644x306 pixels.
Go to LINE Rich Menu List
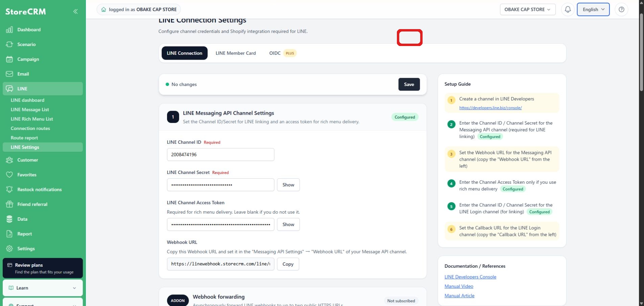point(32,119)
